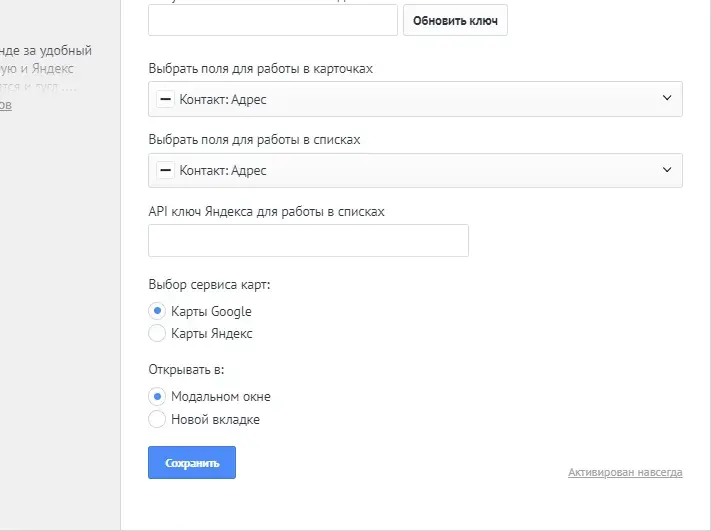Remove Контакт: Адрес from списках field
Viewport: 711px width, 531px height.
[166, 170]
